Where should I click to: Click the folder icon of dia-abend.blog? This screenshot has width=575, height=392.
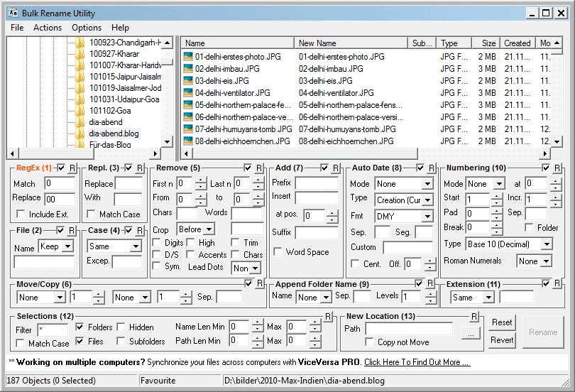coord(80,134)
